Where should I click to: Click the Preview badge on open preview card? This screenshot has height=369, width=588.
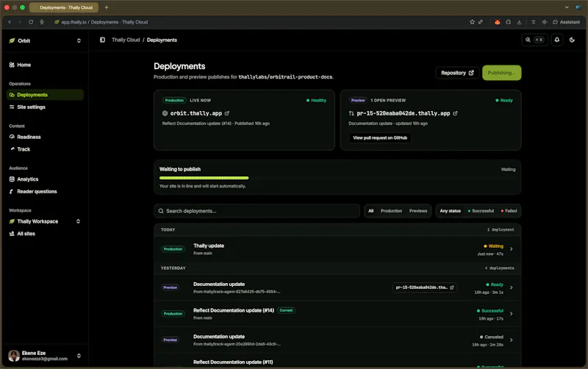coord(358,100)
